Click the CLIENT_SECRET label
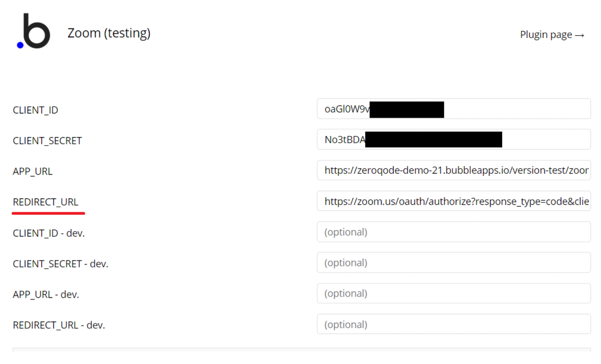601x364 pixels. pos(47,141)
